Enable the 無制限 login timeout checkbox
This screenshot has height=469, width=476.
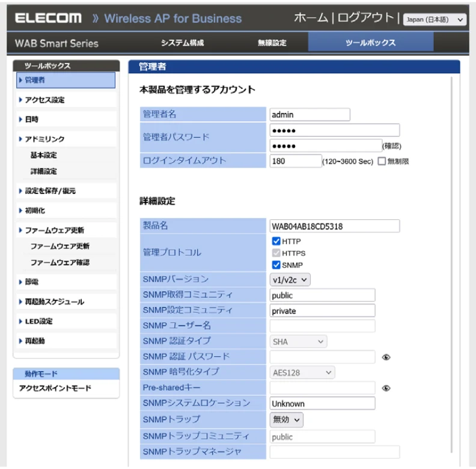(x=382, y=161)
